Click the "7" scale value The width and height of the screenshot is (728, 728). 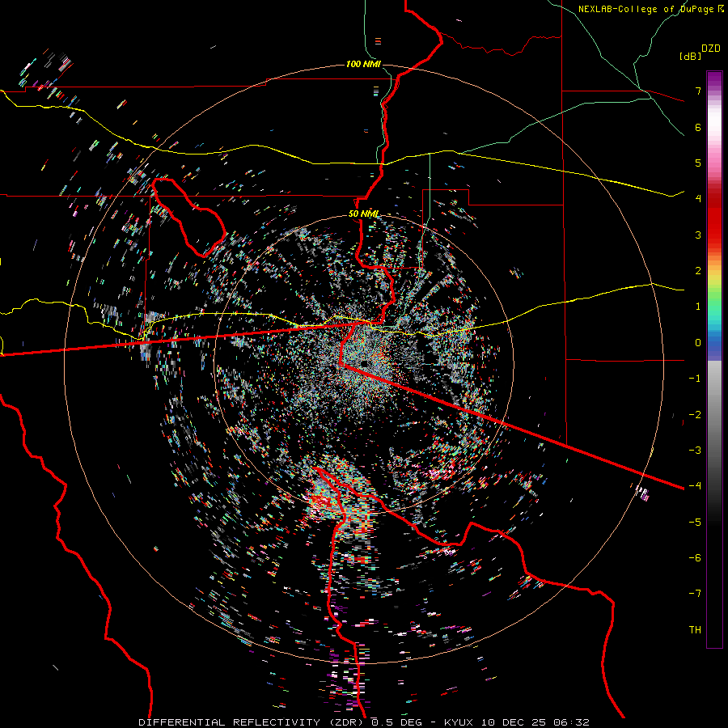[698, 91]
